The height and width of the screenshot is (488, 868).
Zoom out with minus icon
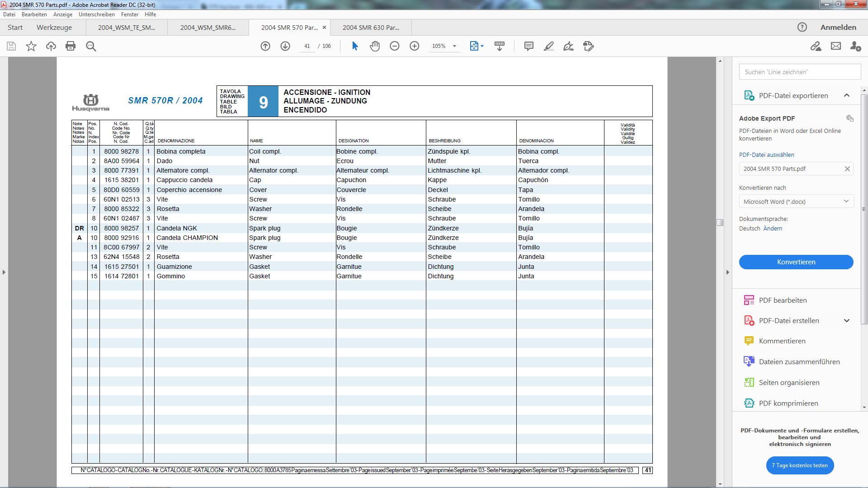click(x=395, y=46)
